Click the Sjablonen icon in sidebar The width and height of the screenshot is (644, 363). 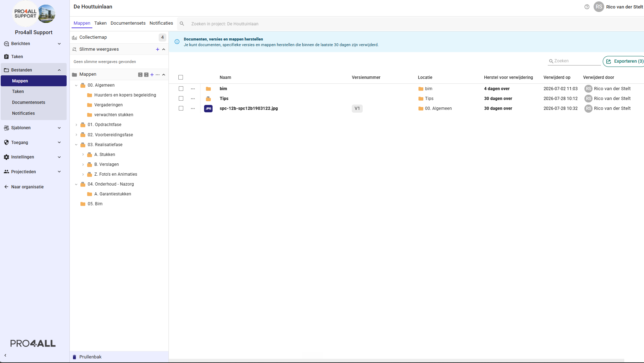(x=6, y=128)
